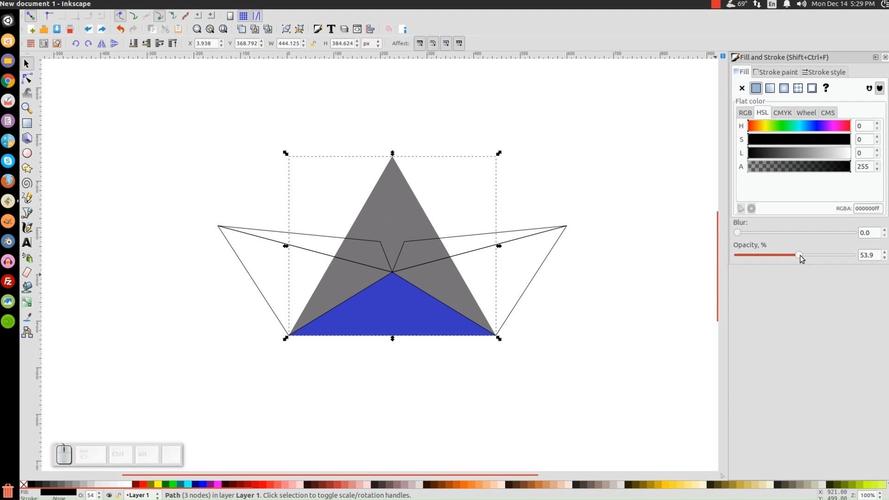Increment the Opacity percent spinner

click(x=884, y=253)
